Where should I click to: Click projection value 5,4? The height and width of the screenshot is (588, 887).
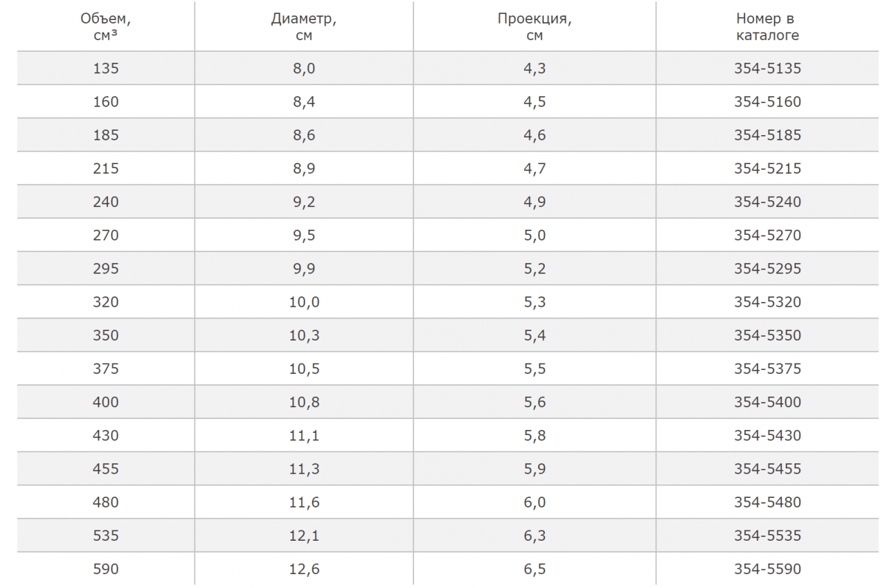(x=534, y=336)
